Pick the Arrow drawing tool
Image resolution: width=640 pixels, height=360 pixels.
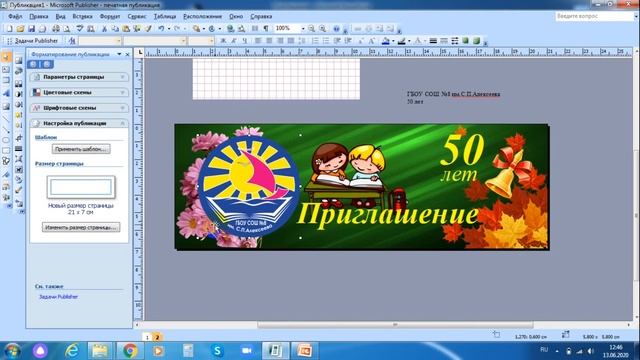[x=6, y=129]
